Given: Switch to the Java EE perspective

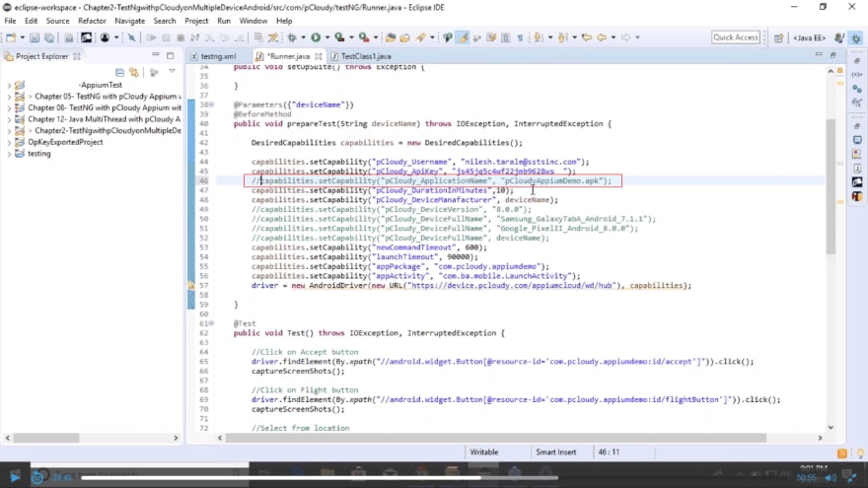Looking at the screenshot, I should pyautogui.click(x=809, y=37).
